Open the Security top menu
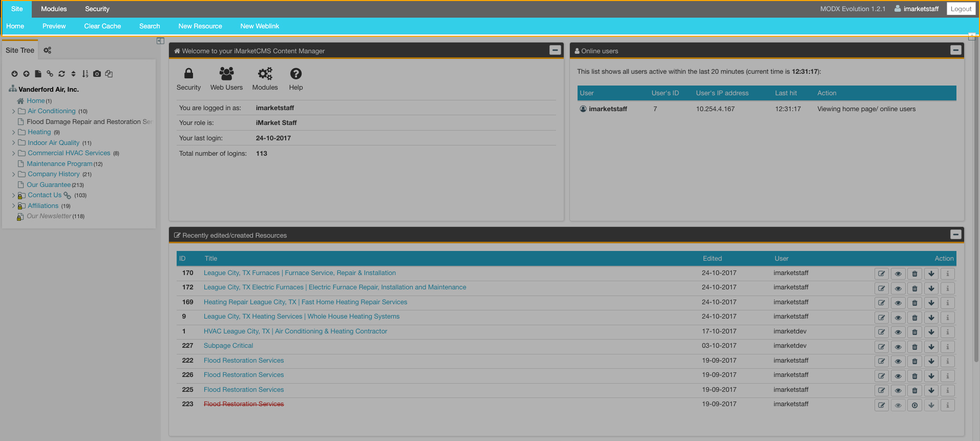980x441 pixels. click(x=97, y=9)
